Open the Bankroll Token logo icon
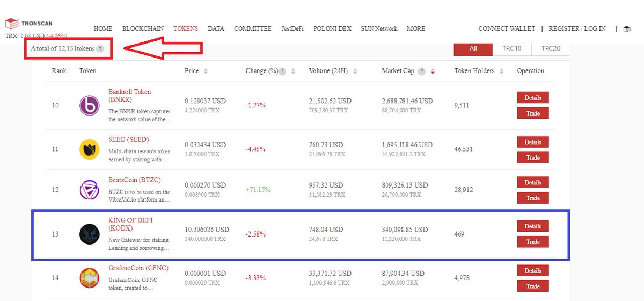644x301 pixels. [x=89, y=105]
